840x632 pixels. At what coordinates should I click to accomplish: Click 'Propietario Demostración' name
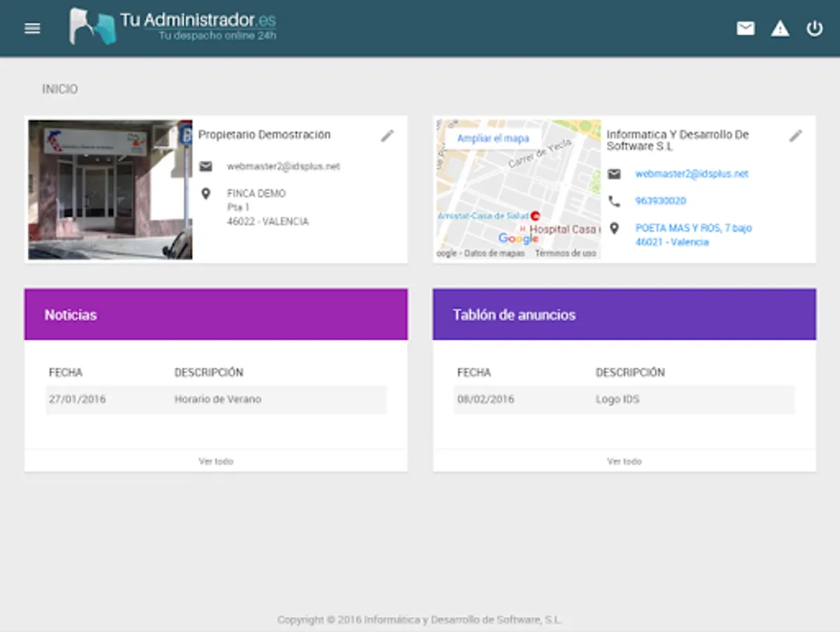(x=264, y=135)
